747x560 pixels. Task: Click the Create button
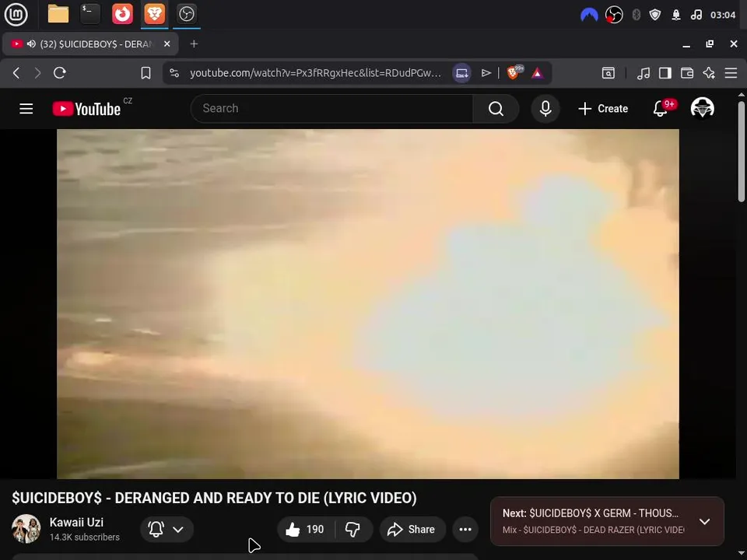[603, 109]
